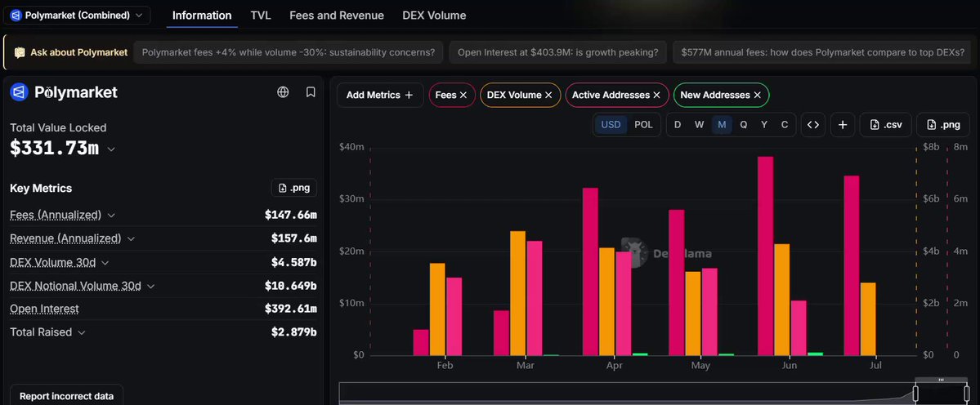Click the Key Metrics heading

(41, 189)
